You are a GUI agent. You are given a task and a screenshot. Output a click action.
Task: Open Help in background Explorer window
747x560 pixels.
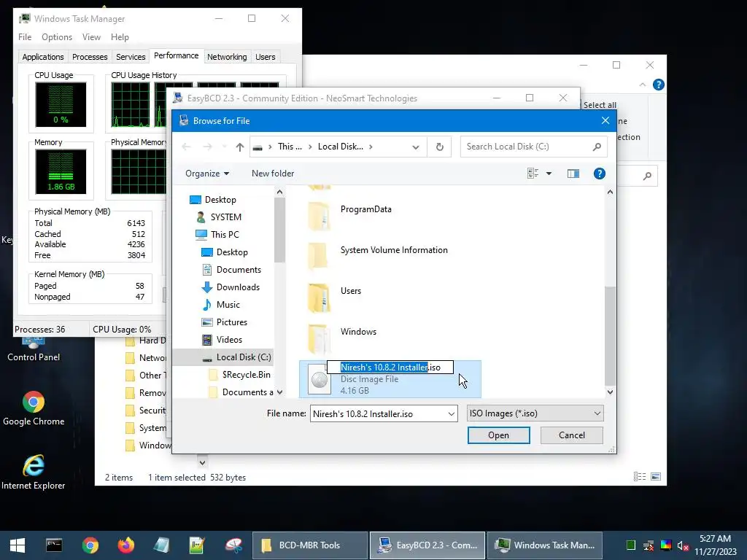(x=659, y=85)
